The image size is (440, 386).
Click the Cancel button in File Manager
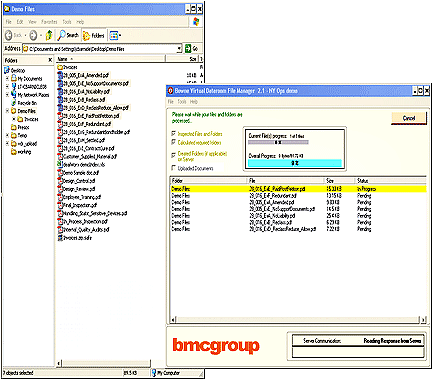(409, 118)
